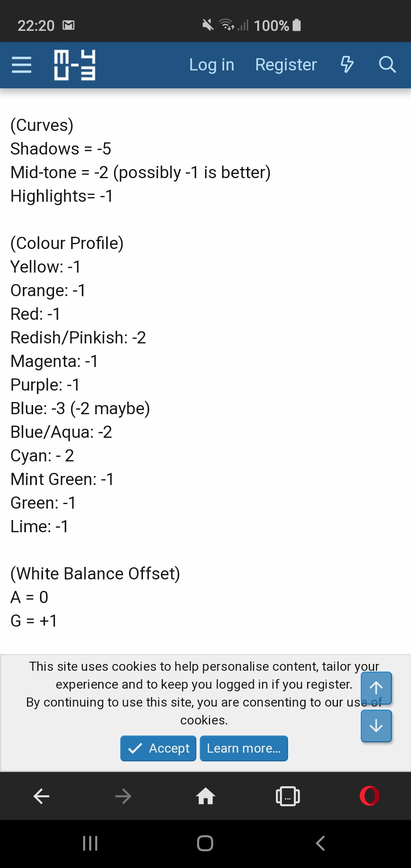Jump to bottom with down arrow button

click(x=376, y=726)
